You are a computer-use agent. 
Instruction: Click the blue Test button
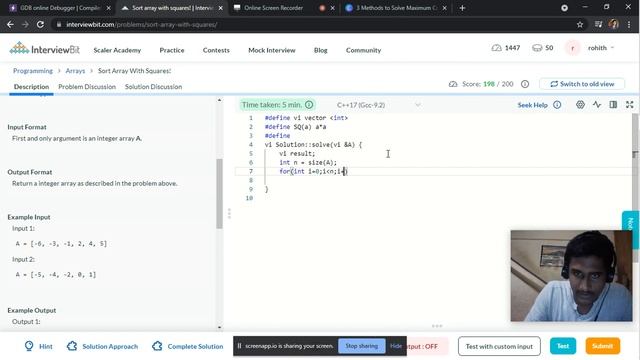coord(563,346)
